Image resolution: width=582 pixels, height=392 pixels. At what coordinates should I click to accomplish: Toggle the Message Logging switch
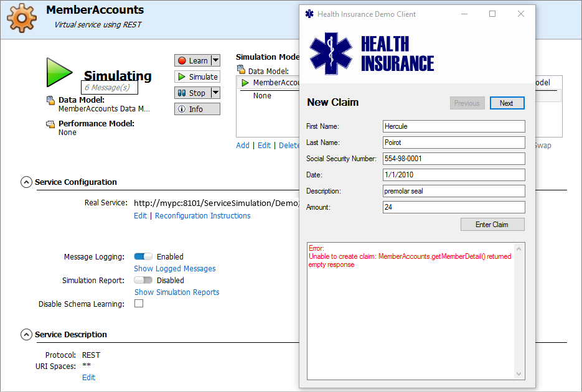tap(143, 256)
